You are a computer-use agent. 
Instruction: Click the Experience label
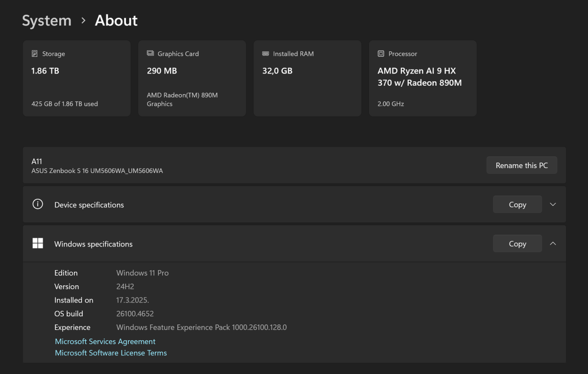point(73,327)
